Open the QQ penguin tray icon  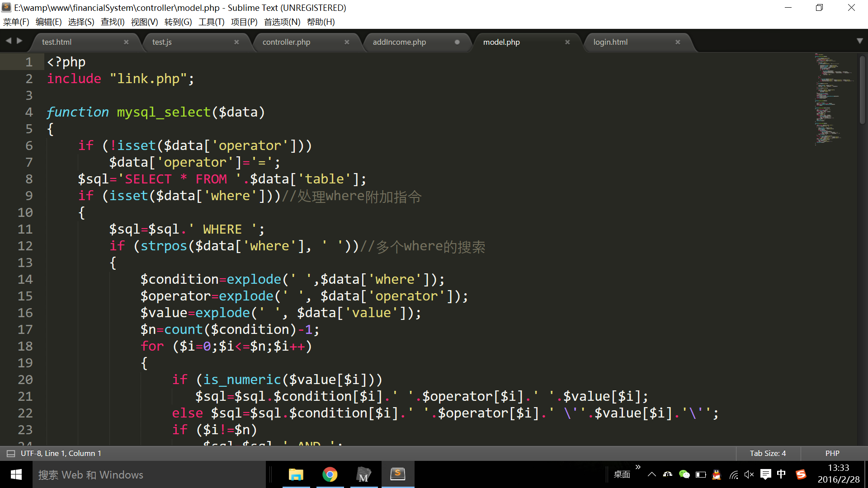[x=717, y=474]
